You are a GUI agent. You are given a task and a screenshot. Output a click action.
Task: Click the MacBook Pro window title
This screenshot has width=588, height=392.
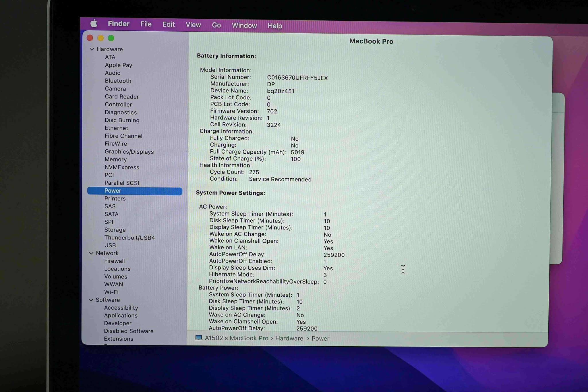point(371,41)
